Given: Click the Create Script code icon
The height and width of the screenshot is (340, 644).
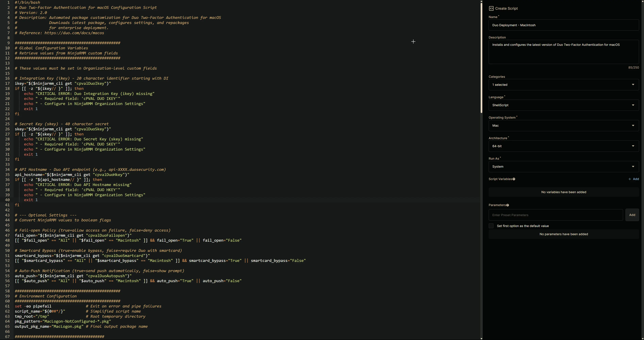Looking at the screenshot, I should pos(491,9).
